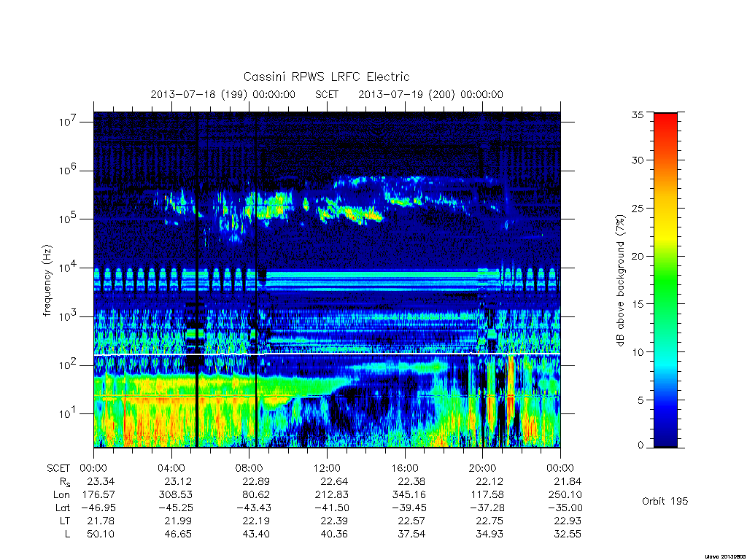Click the 35 tick on color bar

638,114
